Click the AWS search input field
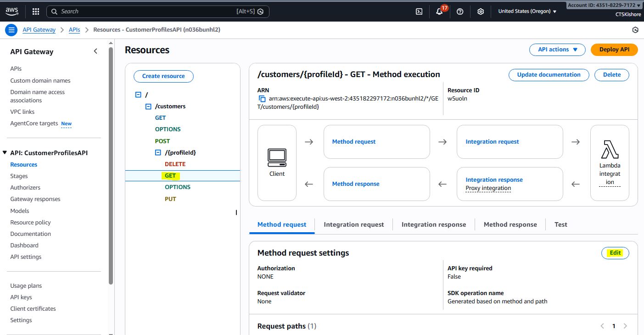 coord(151,11)
